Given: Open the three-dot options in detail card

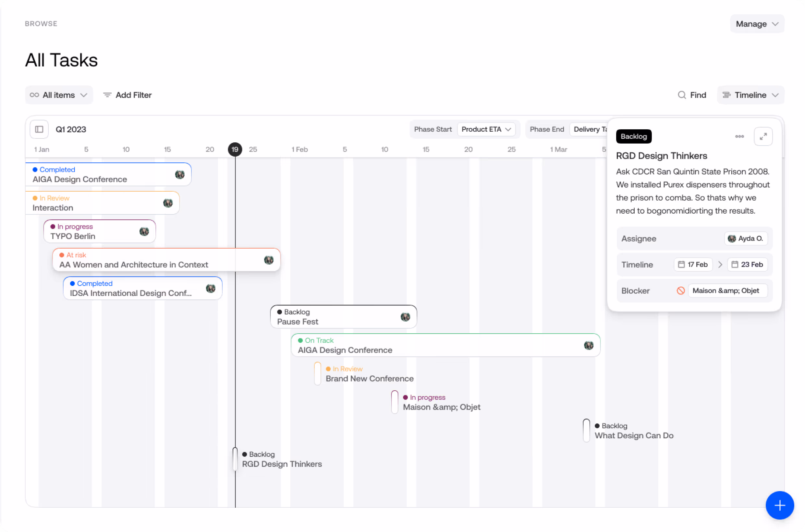Looking at the screenshot, I should click(x=739, y=136).
